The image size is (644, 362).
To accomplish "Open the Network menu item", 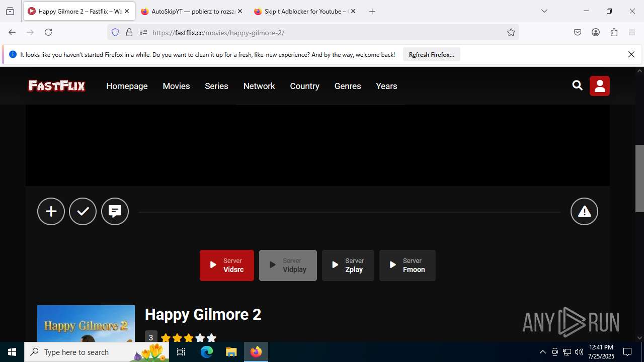I will pos(259,86).
